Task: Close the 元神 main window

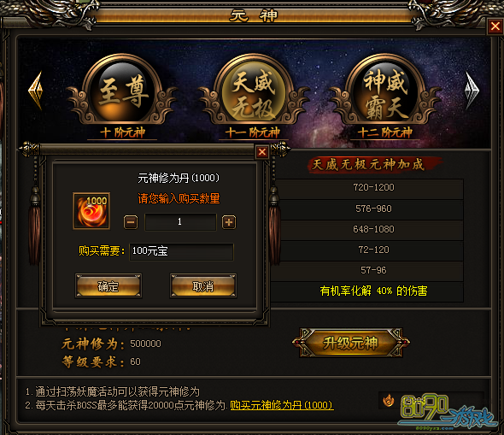Action: [x=495, y=26]
